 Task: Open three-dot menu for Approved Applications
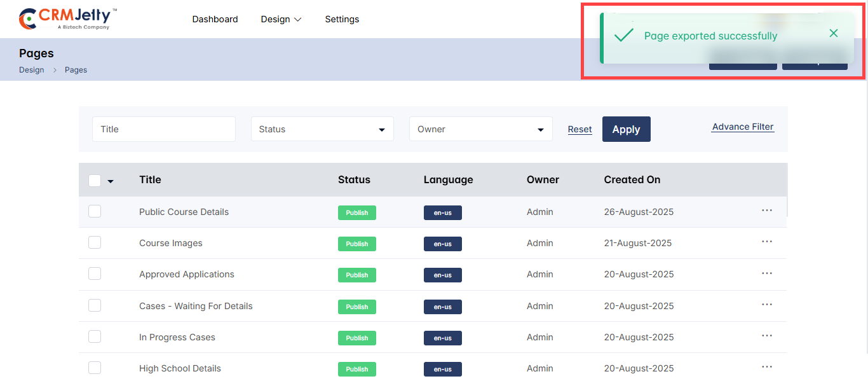(766, 274)
